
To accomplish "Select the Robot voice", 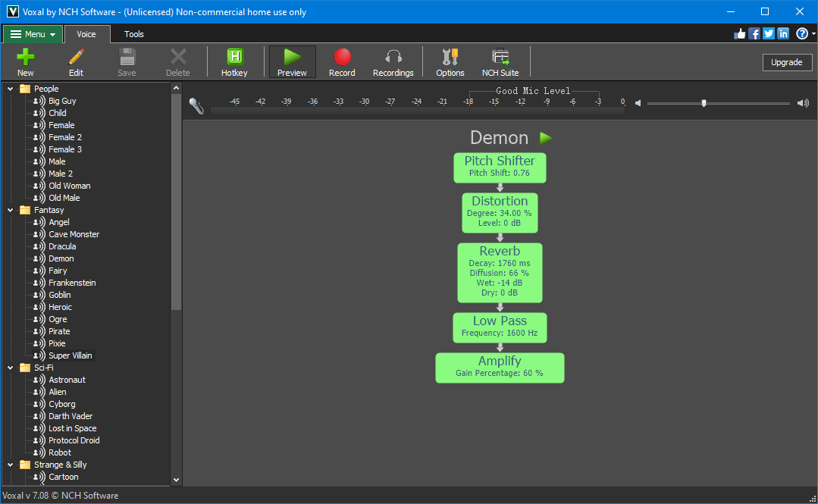I will (59, 452).
